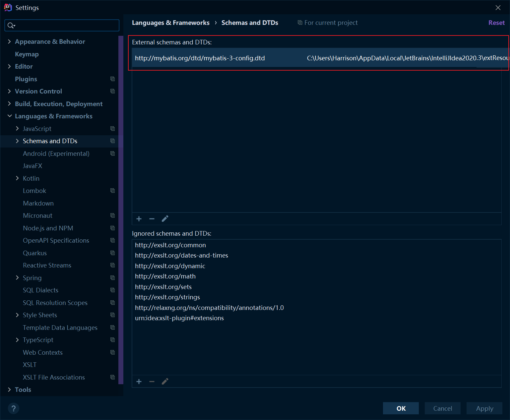The image size is (510, 420).
Task: Remove selected external schema entry
Action: tap(152, 219)
